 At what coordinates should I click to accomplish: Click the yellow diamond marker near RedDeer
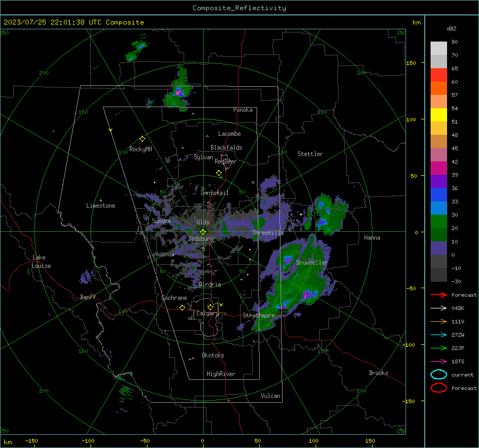[219, 173]
